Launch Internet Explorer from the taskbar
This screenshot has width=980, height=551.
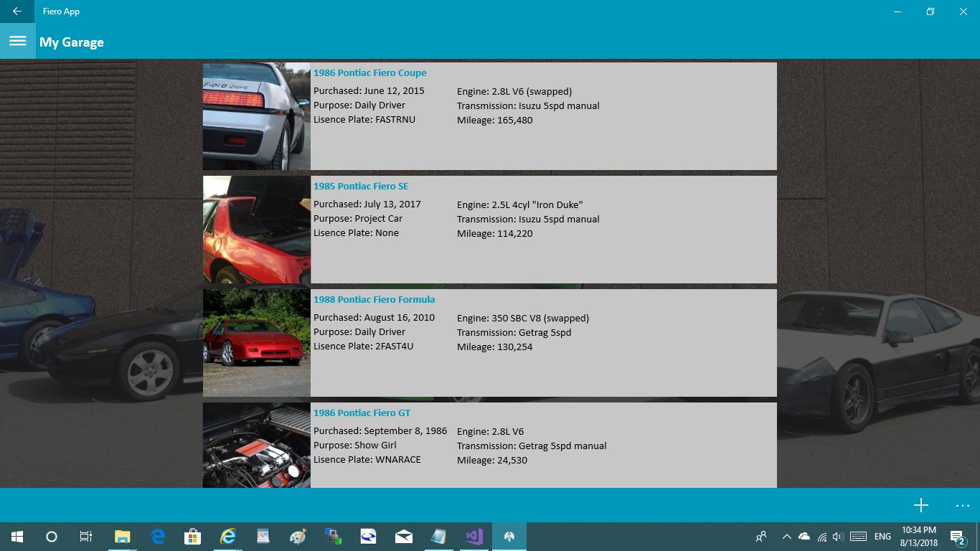[x=228, y=536]
